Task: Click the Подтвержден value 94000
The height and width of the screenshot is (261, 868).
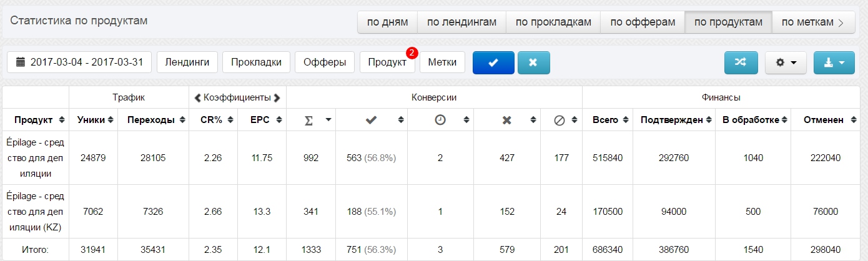Action: click(x=674, y=212)
